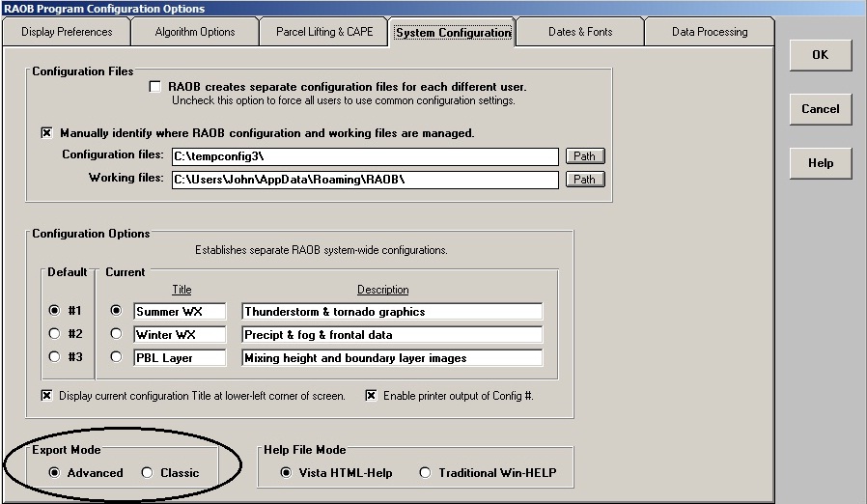The width and height of the screenshot is (867, 504).
Task: Confirm settings with the OK button
Action: [x=821, y=55]
